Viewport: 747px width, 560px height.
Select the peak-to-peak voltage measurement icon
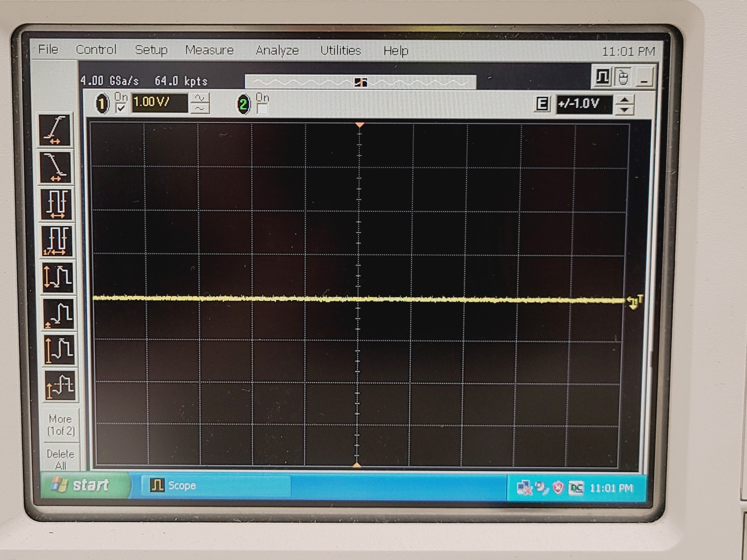57,277
